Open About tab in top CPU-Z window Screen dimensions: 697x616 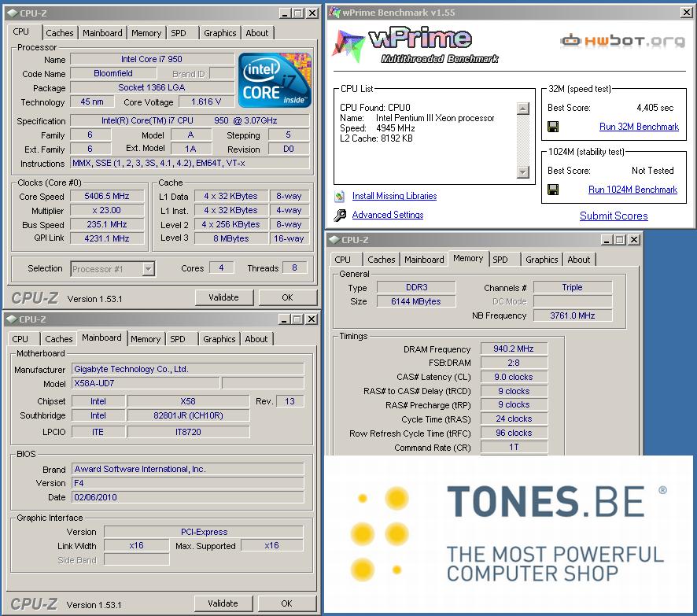[257, 33]
